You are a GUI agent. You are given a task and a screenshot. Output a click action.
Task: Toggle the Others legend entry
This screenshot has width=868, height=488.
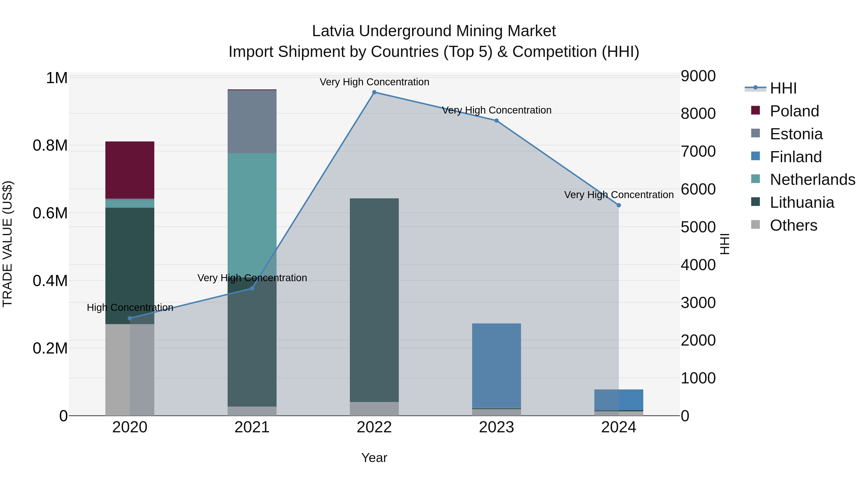point(784,225)
